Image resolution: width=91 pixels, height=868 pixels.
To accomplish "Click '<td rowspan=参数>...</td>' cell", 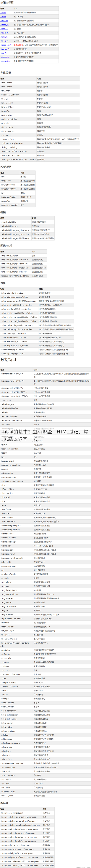I will [19, 353].
